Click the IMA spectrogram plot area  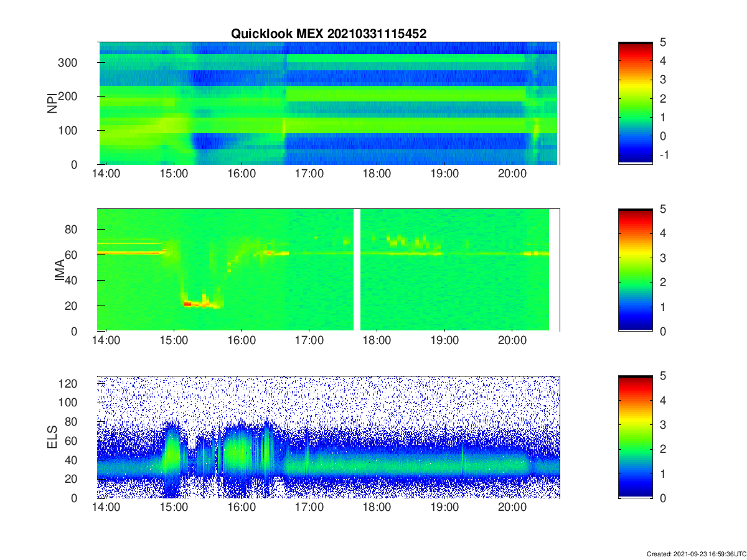(329, 270)
